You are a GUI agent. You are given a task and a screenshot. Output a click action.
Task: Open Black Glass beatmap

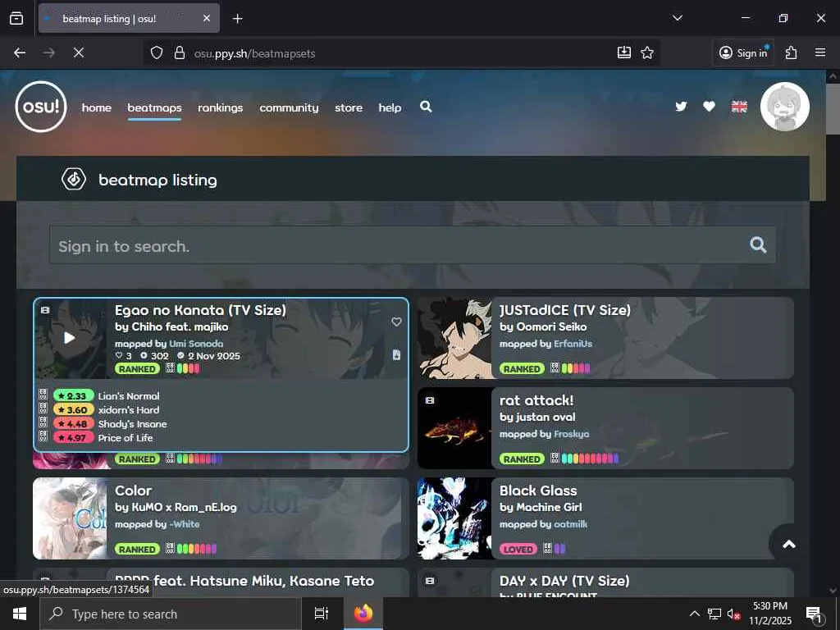538,491
